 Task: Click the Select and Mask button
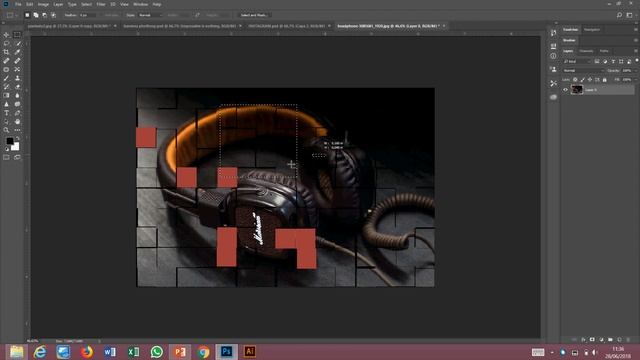click(x=253, y=15)
